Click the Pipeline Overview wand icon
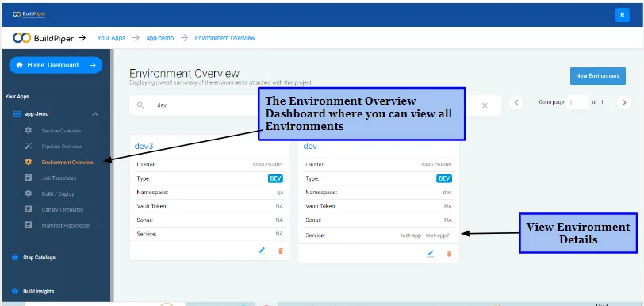This screenshot has width=644, height=306. tap(28, 146)
